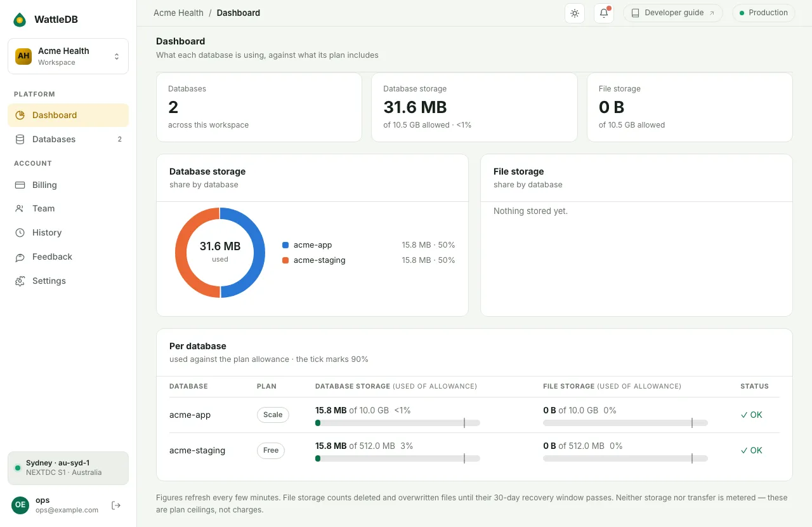Click the Databases count card showing 2
This screenshot has width=812, height=527.
(x=259, y=107)
